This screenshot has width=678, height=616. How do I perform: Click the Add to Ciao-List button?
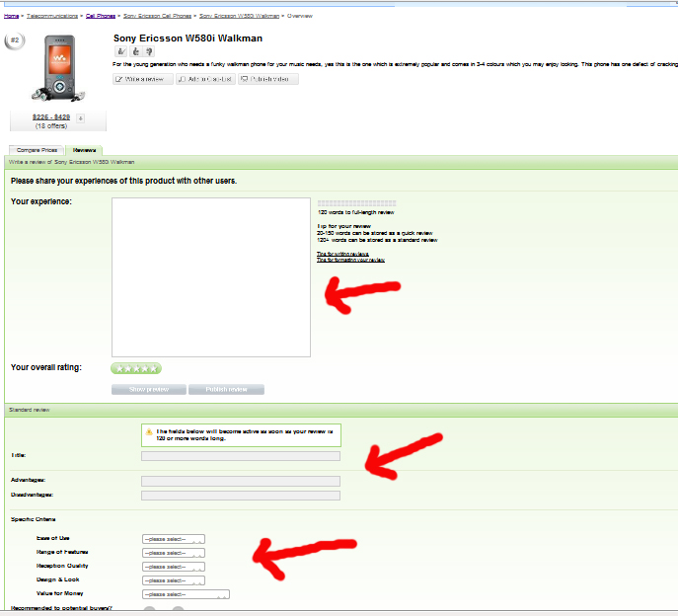click(205, 79)
